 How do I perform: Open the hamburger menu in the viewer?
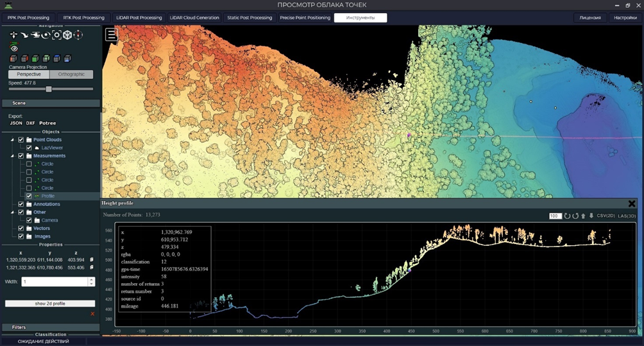coord(112,35)
